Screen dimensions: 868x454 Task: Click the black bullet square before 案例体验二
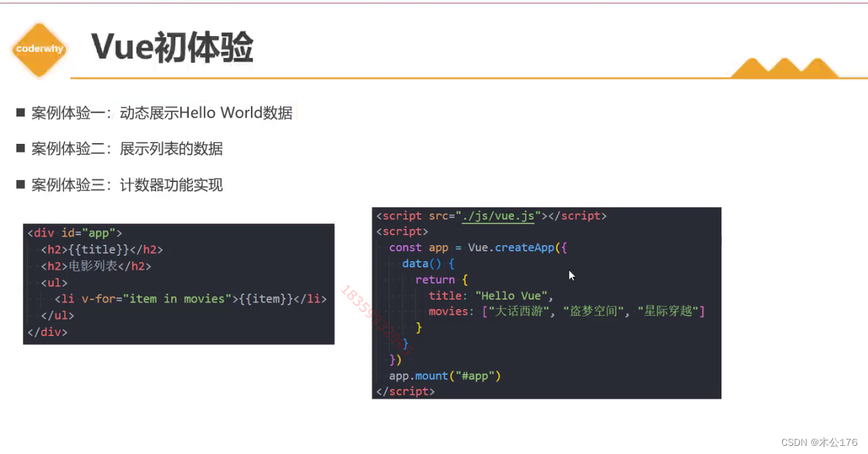pos(20,148)
